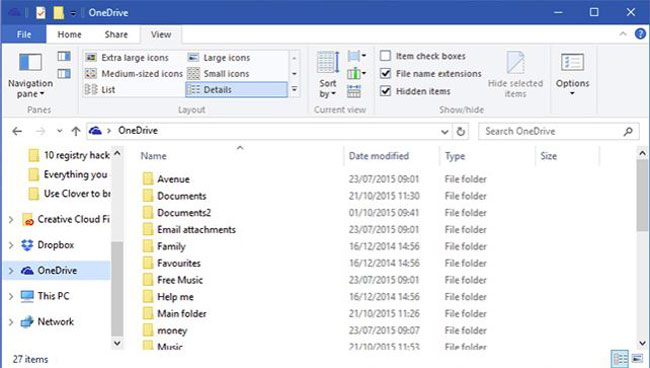Click the New folder quick access icon
This screenshot has width=650, height=368.
(x=58, y=13)
